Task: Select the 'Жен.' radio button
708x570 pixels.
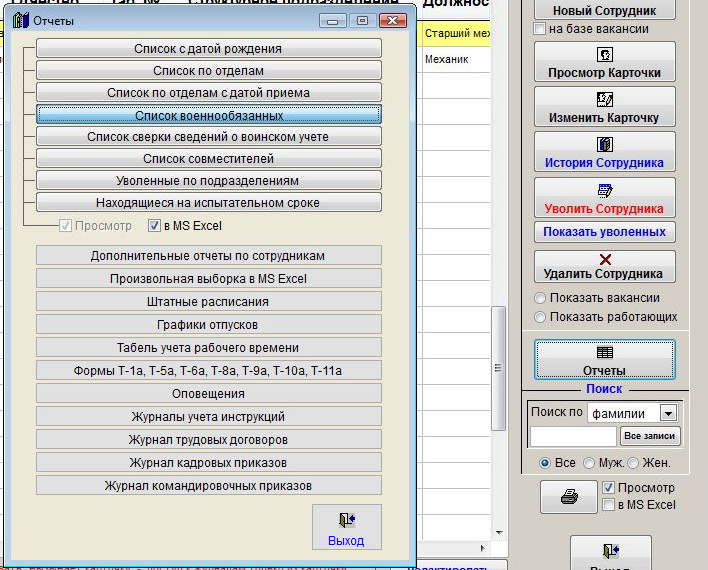Action: tap(633, 463)
